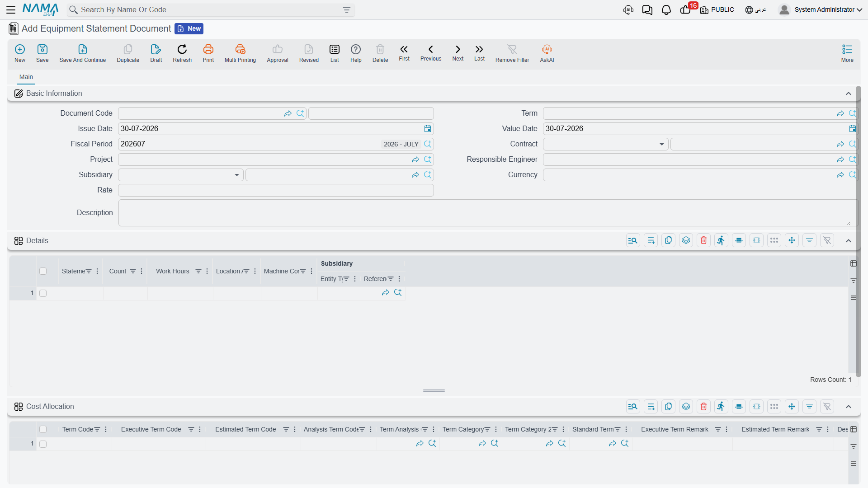This screenshot has width=868, height=488.
Task: Open the Subsidiary type dropdown
Action: point(181,175)
